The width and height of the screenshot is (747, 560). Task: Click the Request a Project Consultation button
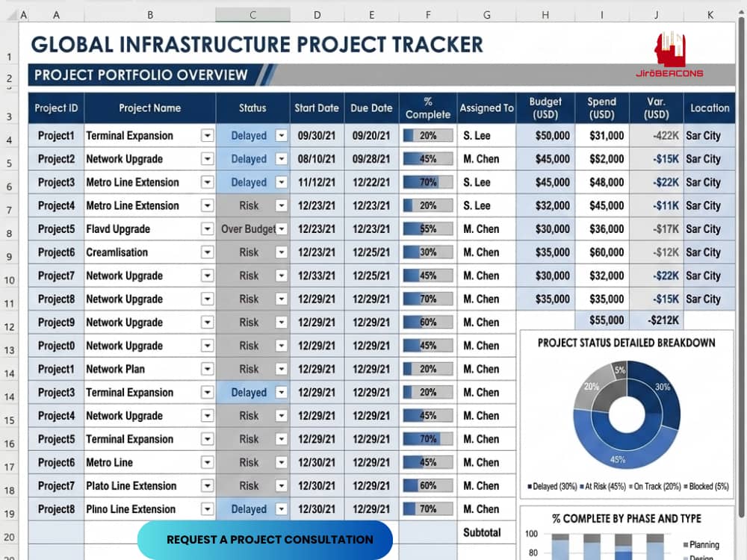click(265, 540)
